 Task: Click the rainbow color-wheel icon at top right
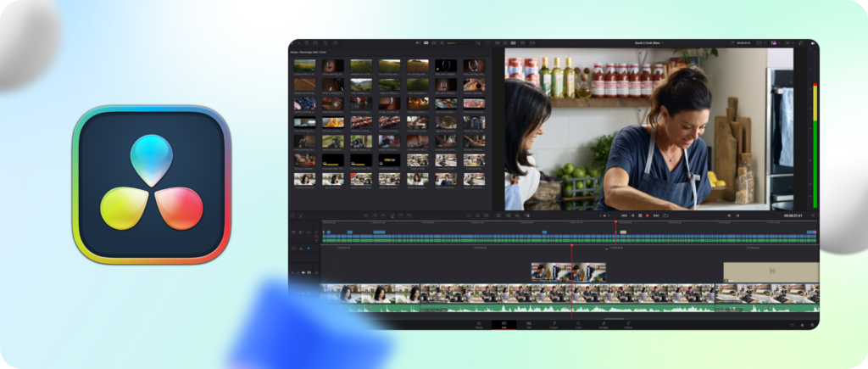coord(801,42)
